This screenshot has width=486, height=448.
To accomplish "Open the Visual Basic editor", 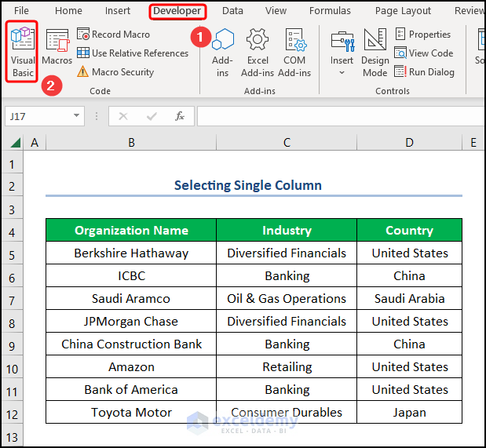I will (x=23, y=52).
